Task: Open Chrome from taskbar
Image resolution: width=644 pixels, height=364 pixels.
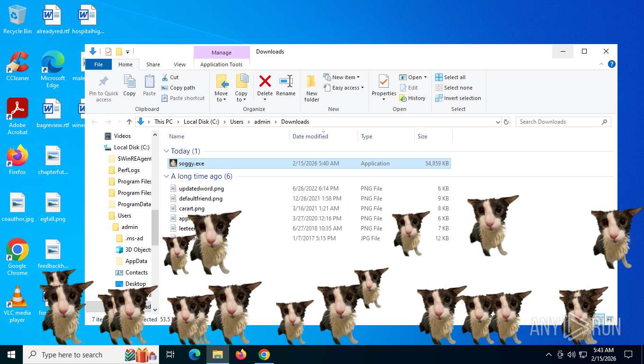Action: pos(264,355)
